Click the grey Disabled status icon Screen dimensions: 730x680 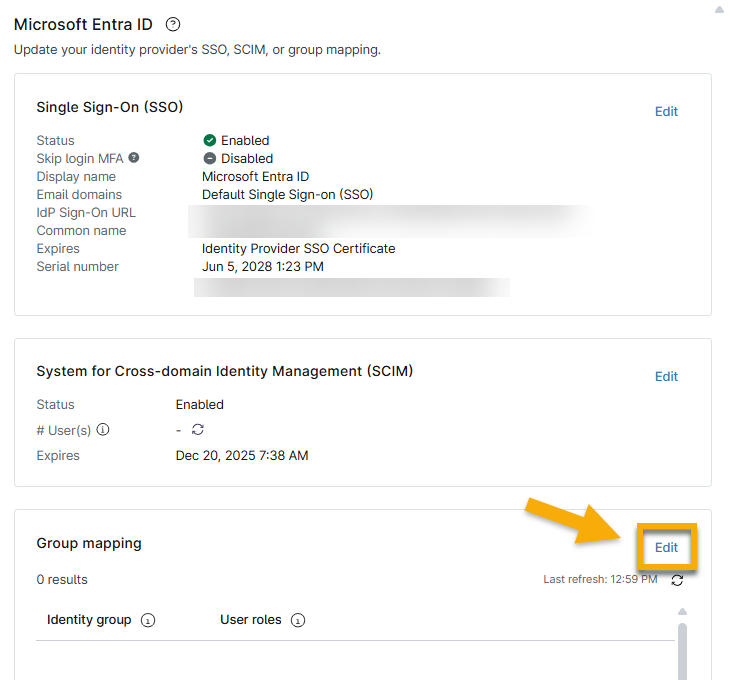pos(210,159)
